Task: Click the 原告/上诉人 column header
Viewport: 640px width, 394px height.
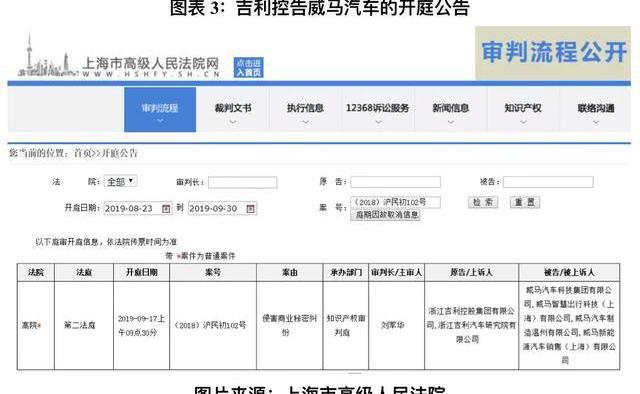Action: point(471,272)
